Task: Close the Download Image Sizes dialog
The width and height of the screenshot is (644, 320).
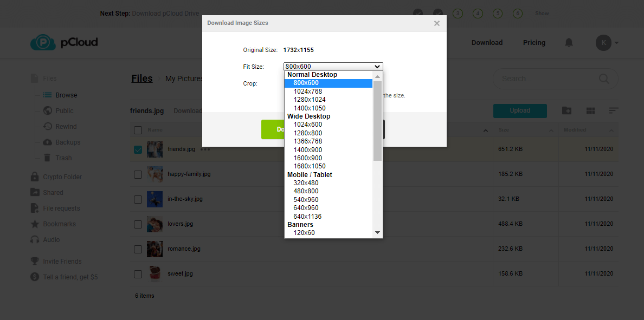Action: point(437,23)
